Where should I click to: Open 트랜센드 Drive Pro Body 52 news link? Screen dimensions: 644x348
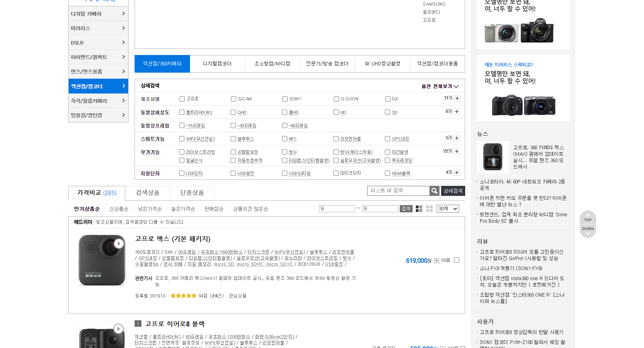coord(523,218)
